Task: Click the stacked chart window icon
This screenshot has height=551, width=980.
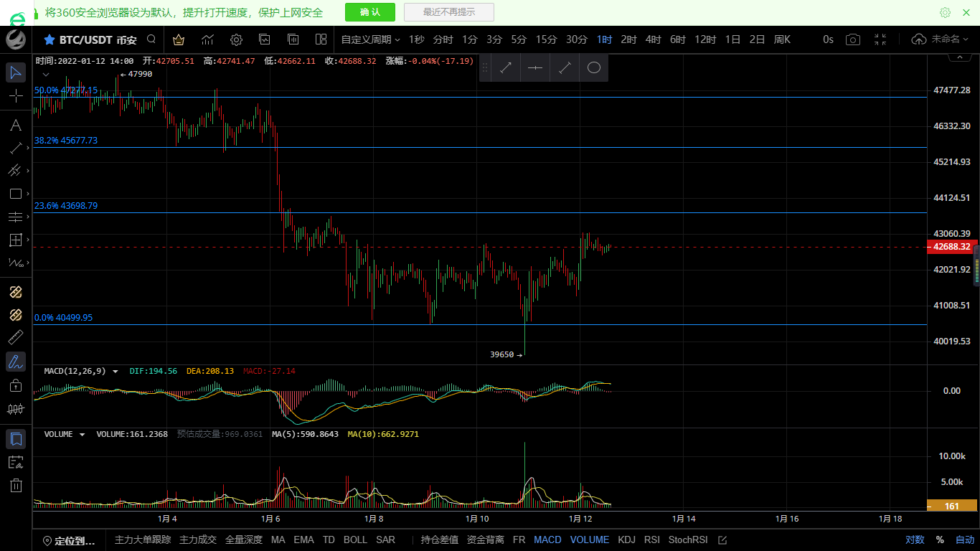Action: 265,39
